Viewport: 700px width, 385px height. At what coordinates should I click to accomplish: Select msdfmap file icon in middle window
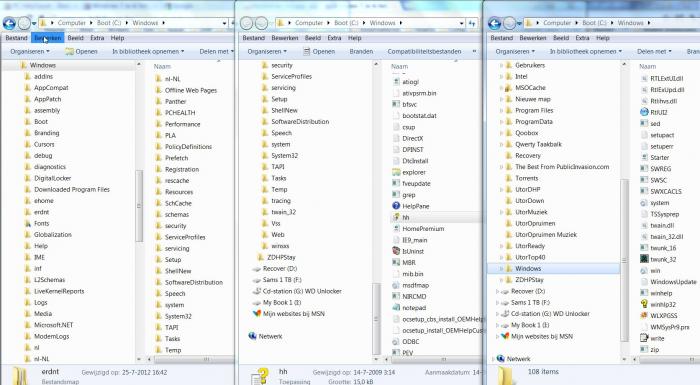(x=396, y=285)
